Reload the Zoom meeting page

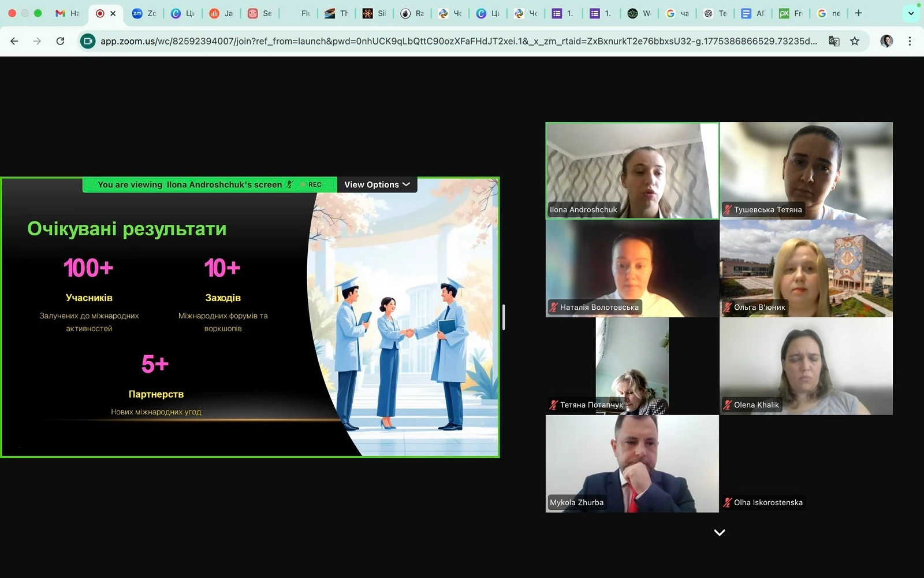[60, 41]
